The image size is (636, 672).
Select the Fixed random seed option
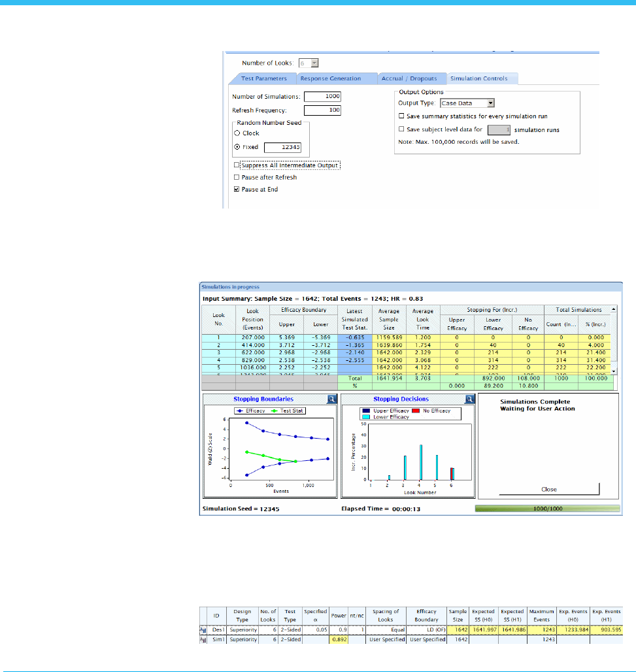(x=237, y=147)
